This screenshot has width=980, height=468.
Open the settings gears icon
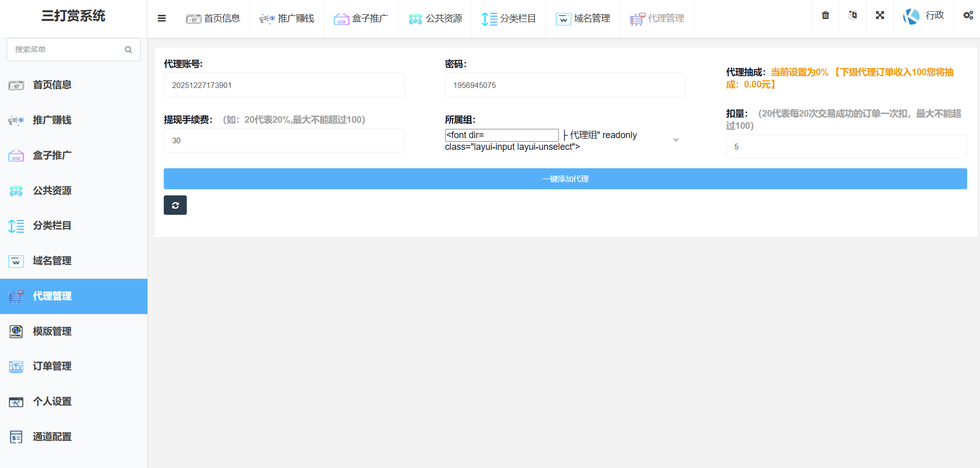[968, 15]
